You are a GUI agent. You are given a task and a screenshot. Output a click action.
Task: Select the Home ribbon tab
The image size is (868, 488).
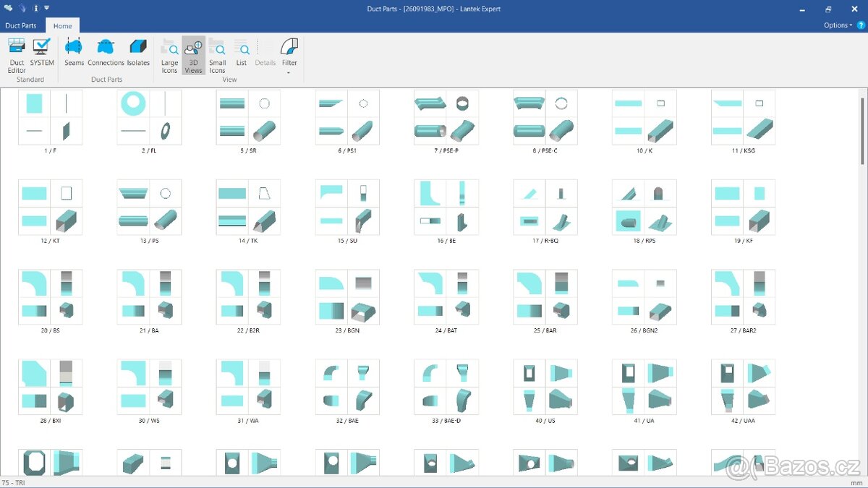click(x=63, y=26)
